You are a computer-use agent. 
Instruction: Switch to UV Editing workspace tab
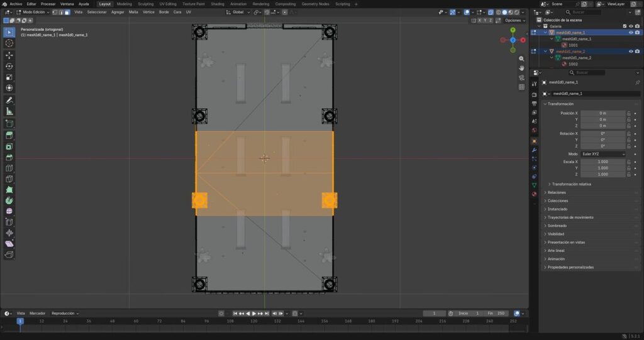point(167,4)
